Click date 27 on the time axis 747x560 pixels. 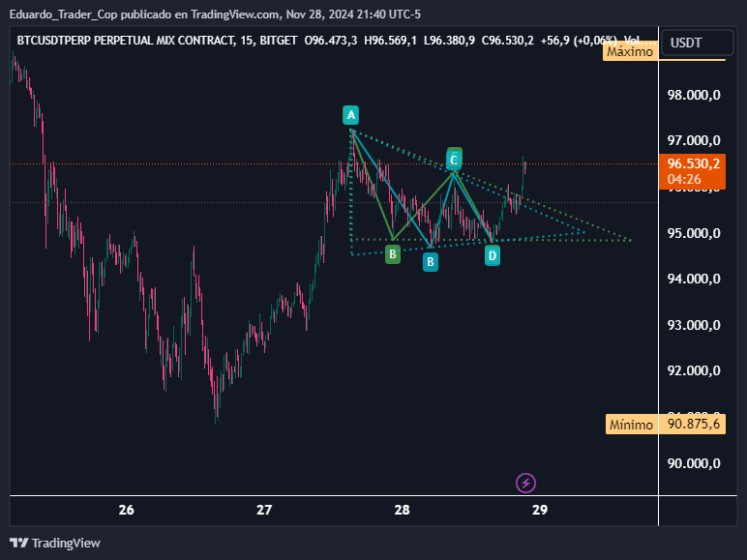point(264,510)
